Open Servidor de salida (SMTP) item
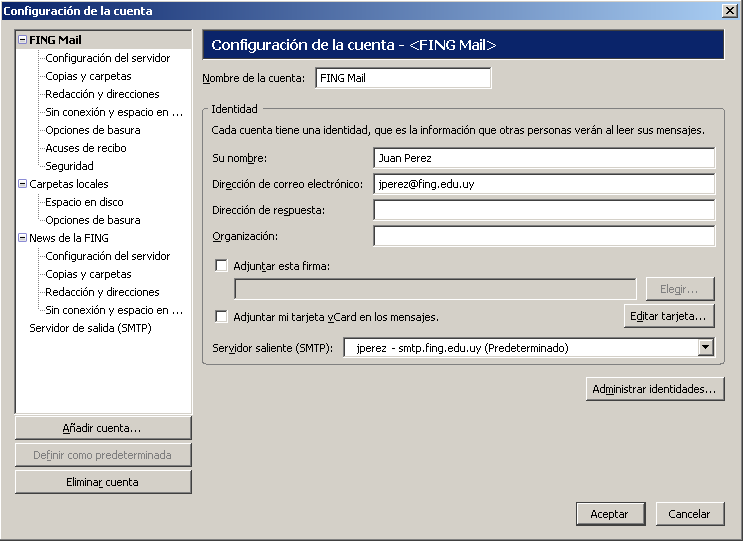The image size is (743, 541). 90,328
